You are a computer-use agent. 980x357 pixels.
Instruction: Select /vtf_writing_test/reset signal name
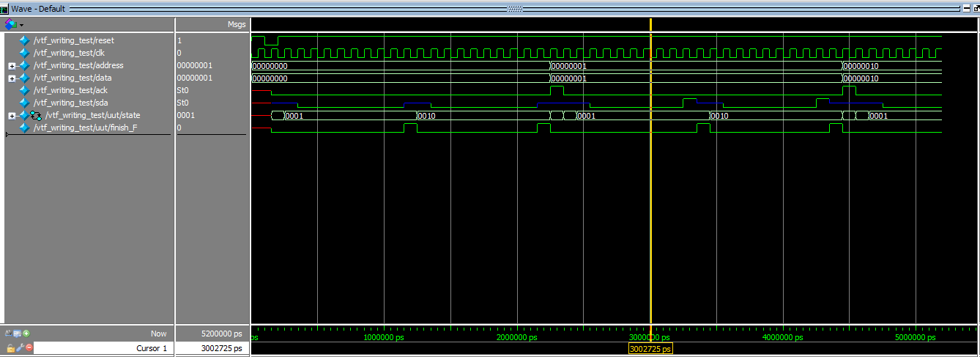74,40
